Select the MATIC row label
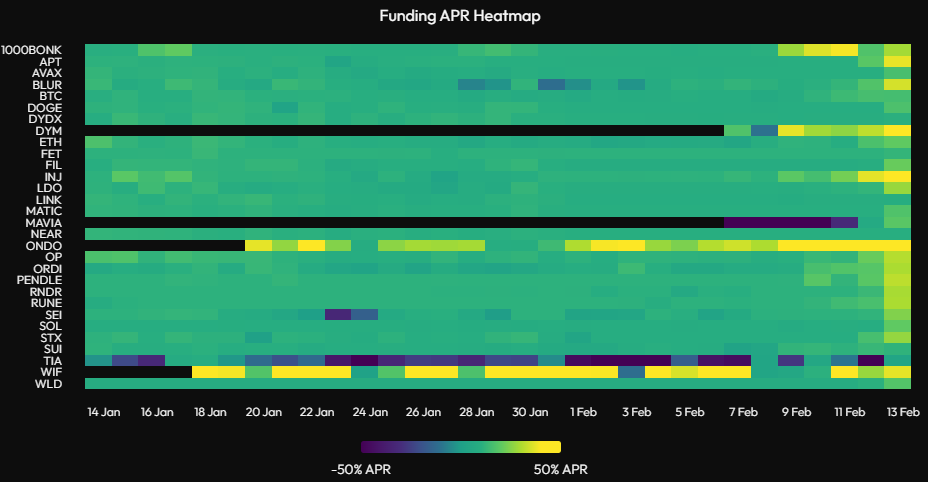The height and width of the screenshot is (482, 928). (x=44, y=211)
